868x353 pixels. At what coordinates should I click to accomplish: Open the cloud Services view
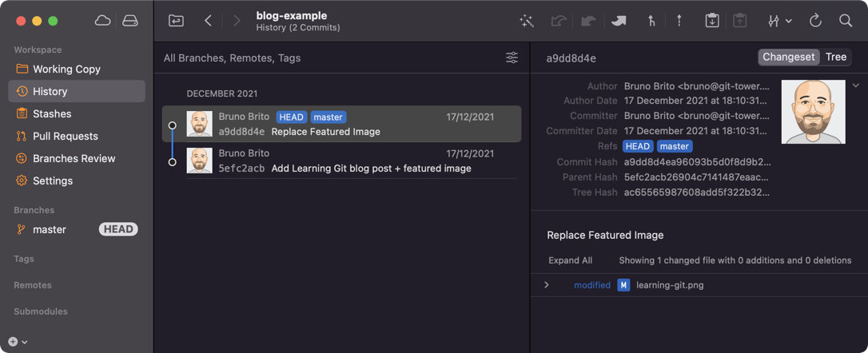point(103,21)
